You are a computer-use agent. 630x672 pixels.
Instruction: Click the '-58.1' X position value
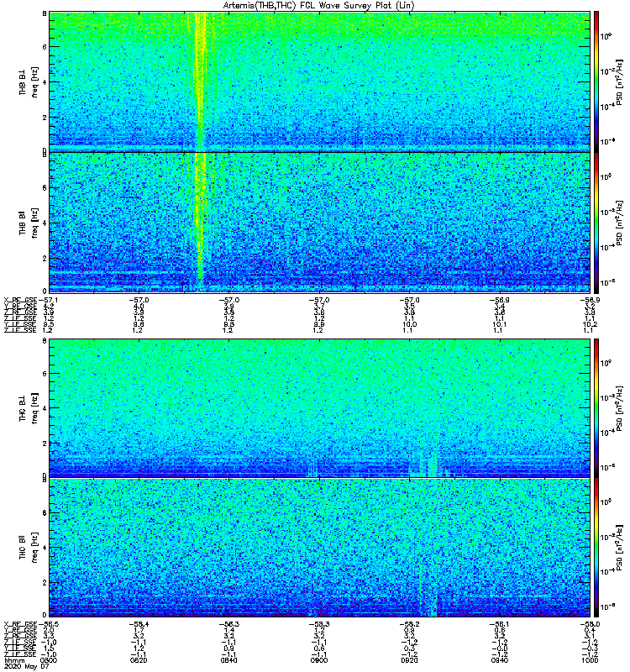tap(499, 624)
